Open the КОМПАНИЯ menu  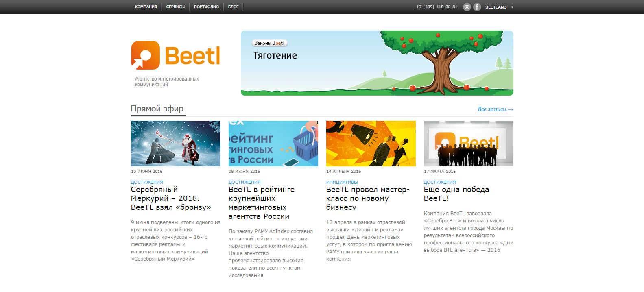(146, 7)
